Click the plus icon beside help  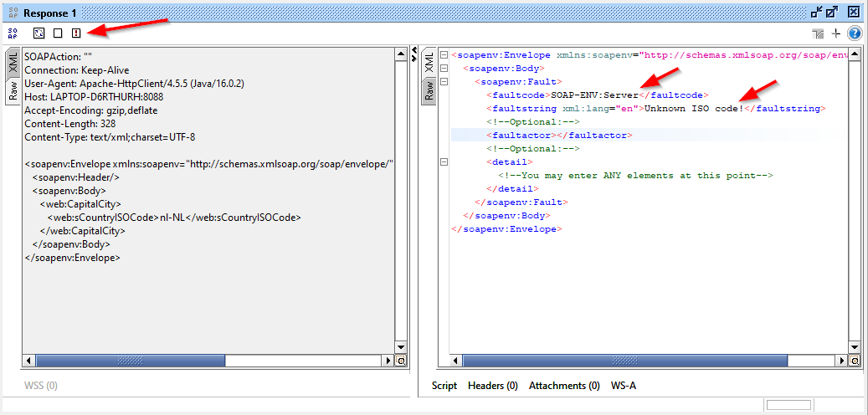pyautogui.click(x=835, y=33)
